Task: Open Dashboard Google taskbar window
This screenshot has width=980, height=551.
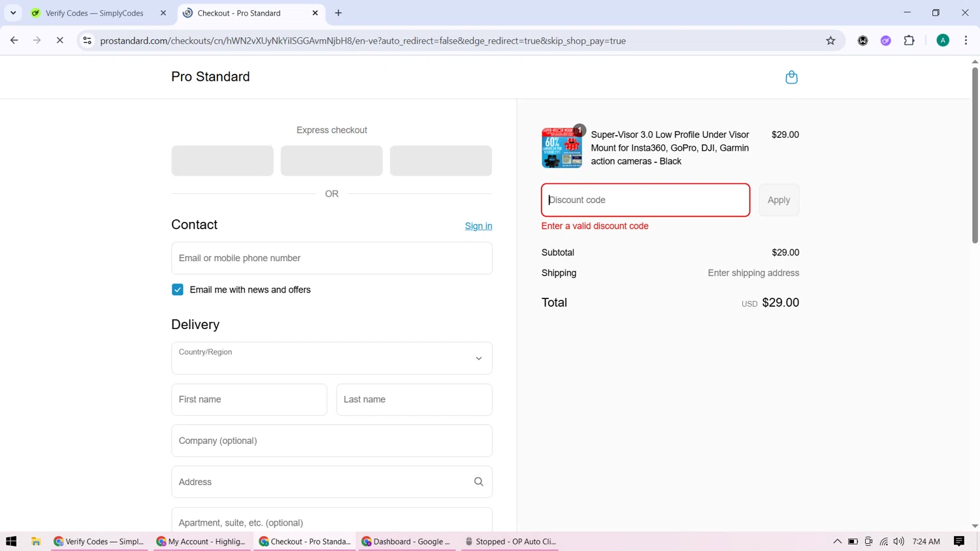Action: (406, 541)
